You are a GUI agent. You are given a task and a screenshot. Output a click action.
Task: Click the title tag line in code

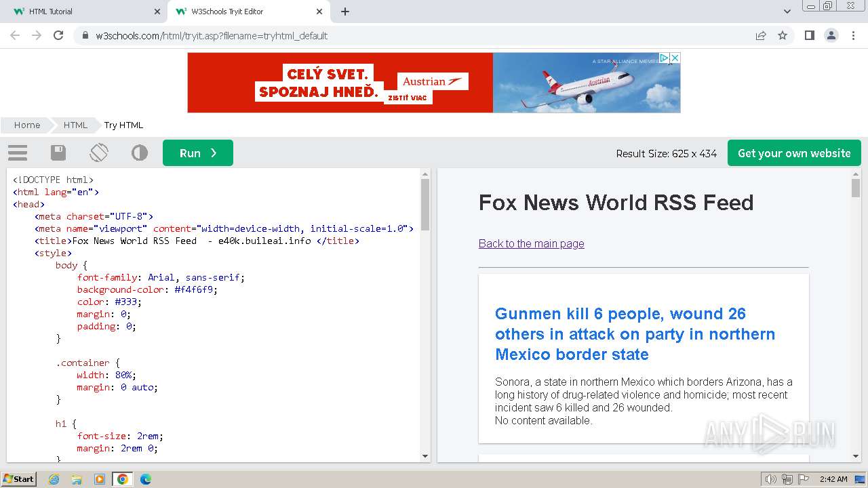coord(197,241)
